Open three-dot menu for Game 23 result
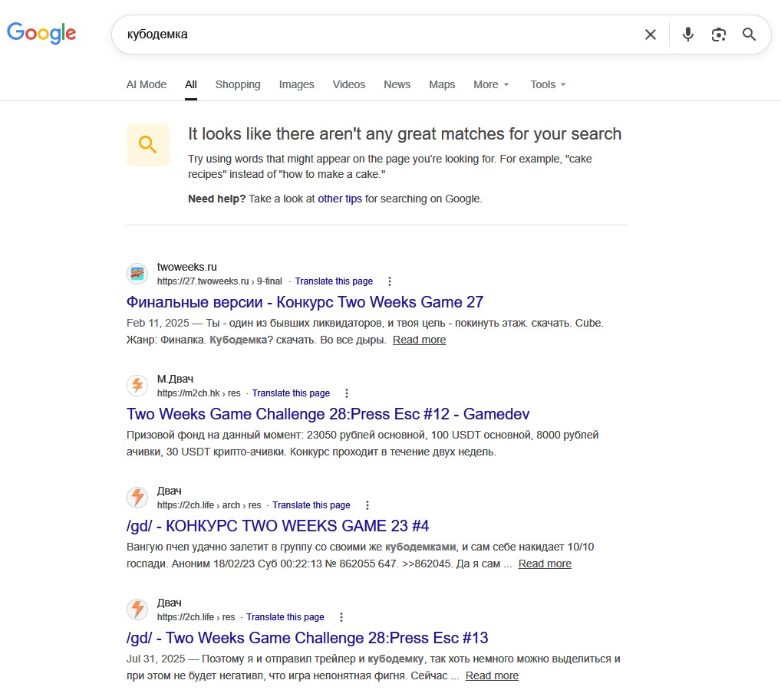Viewport: 781px width, 700px height. [x=367, y=505]
